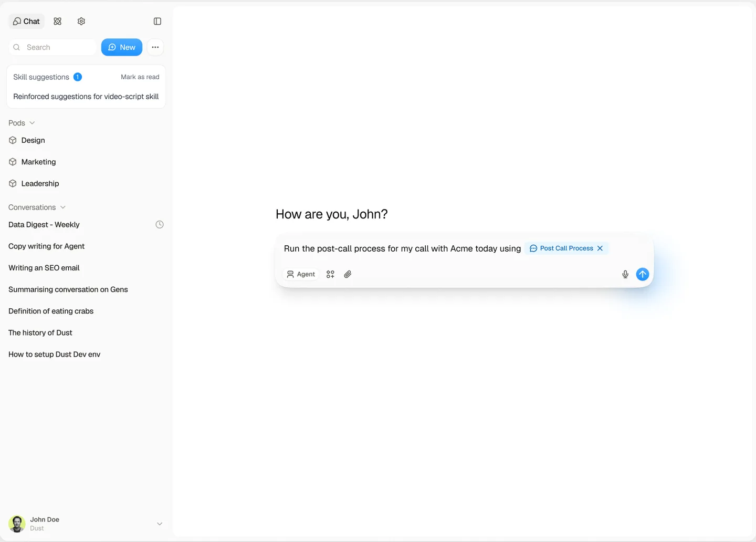The image size is (756, 542).
Task: Switch to the Chat tab
Action: (x=27, y=22)
